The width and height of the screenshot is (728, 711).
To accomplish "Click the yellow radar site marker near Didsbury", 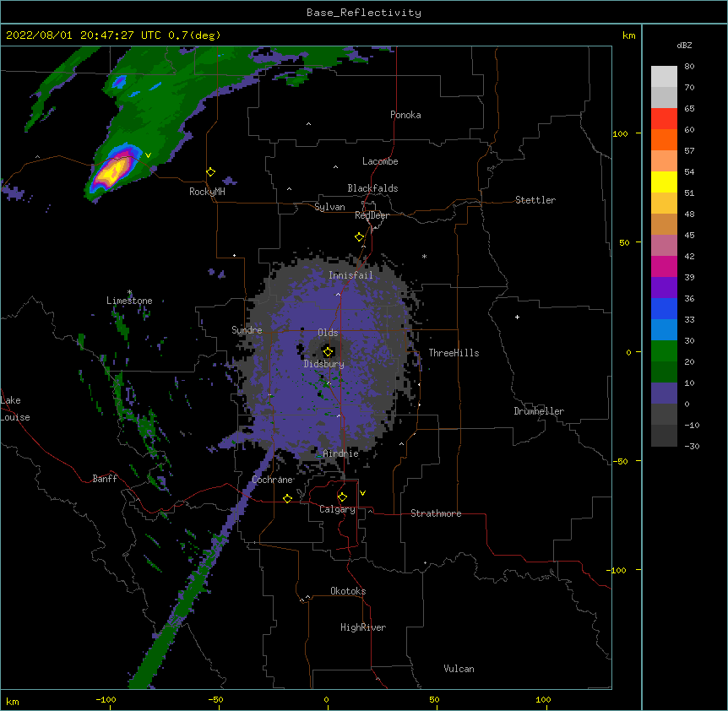I will [x=328, y=351].
